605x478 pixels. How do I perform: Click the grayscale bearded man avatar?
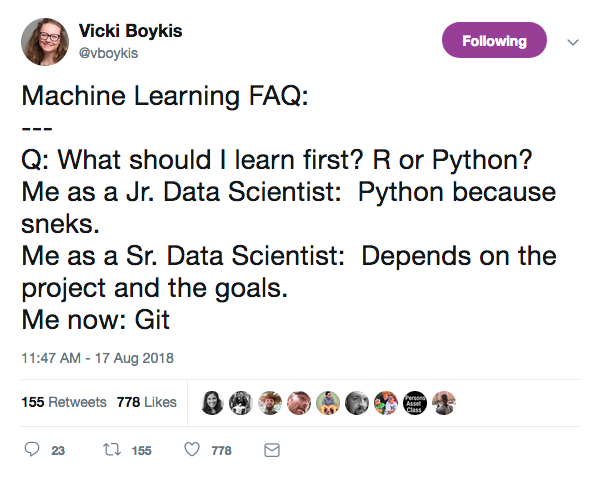(x=357, y=403)
